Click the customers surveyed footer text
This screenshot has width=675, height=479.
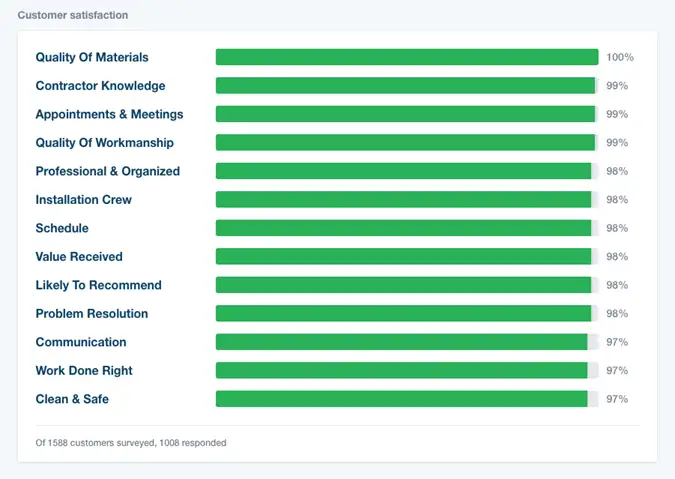click(130, 442)
